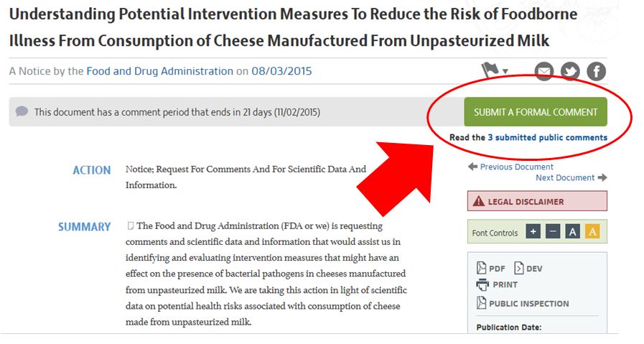Share the document via Twitter icon
This screenshot has width=644, height=344.
pos(571,72)
